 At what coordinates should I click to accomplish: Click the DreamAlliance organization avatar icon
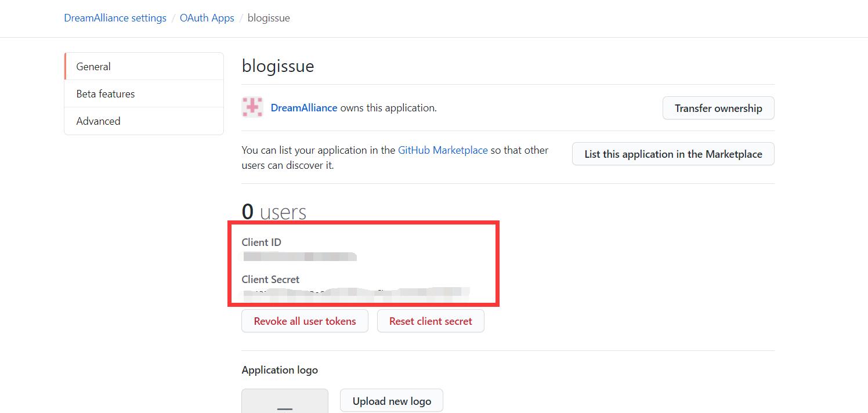tap(249, 108)
